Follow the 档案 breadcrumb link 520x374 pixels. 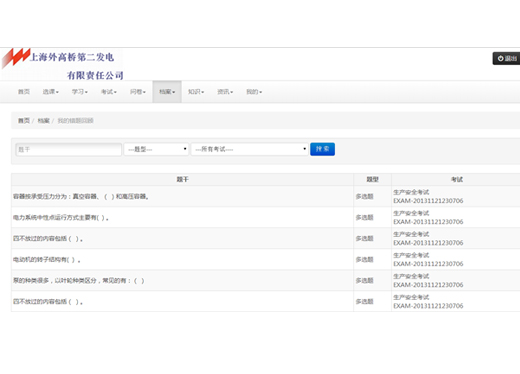[44, 121]
